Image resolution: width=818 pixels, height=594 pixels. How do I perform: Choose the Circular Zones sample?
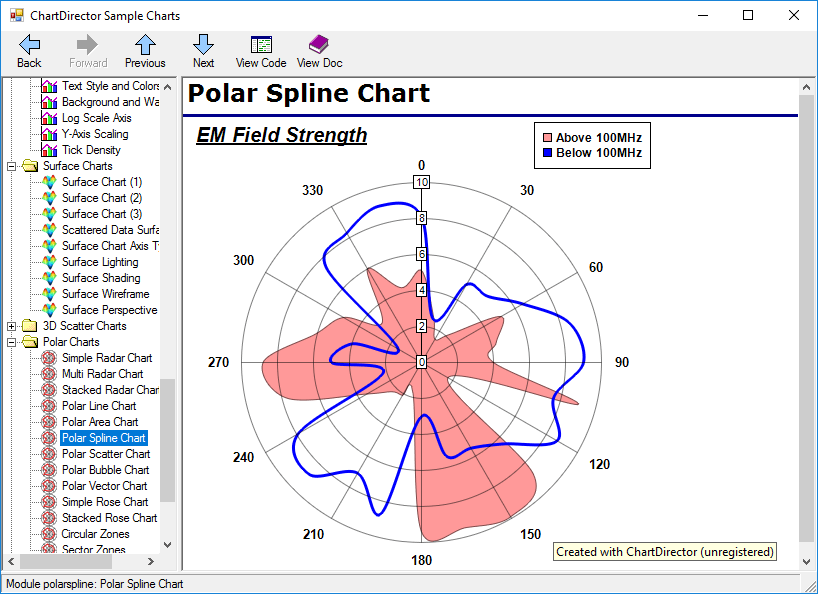95,533
